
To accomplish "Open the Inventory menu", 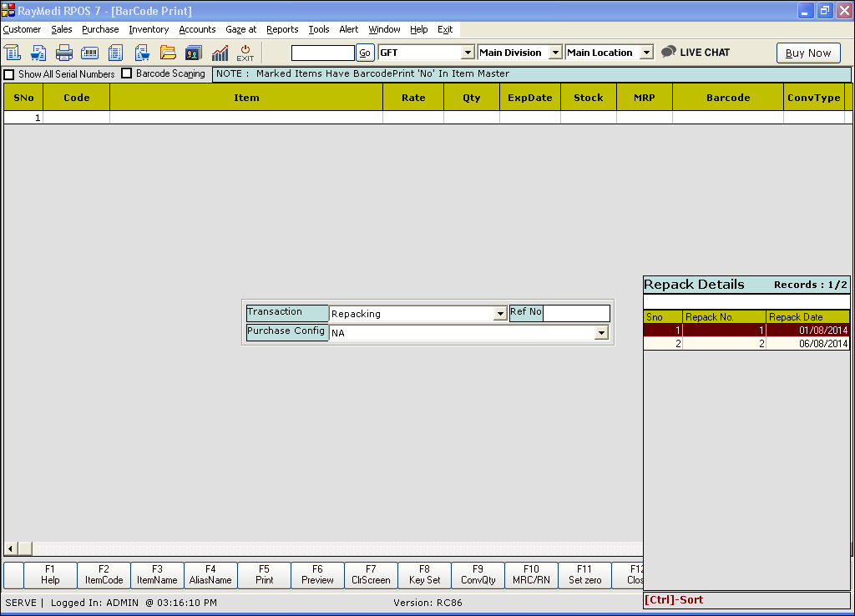I will click(x=149, y=29).
